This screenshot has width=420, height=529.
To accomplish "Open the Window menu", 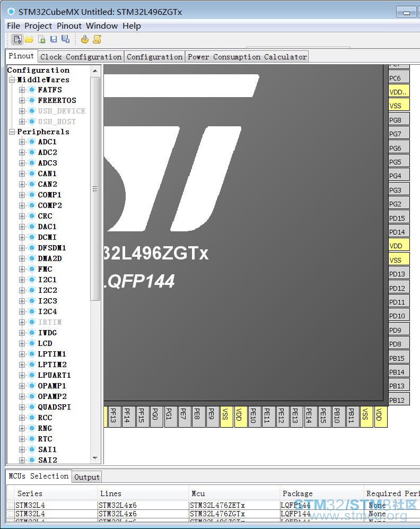I will click(102, 26).
